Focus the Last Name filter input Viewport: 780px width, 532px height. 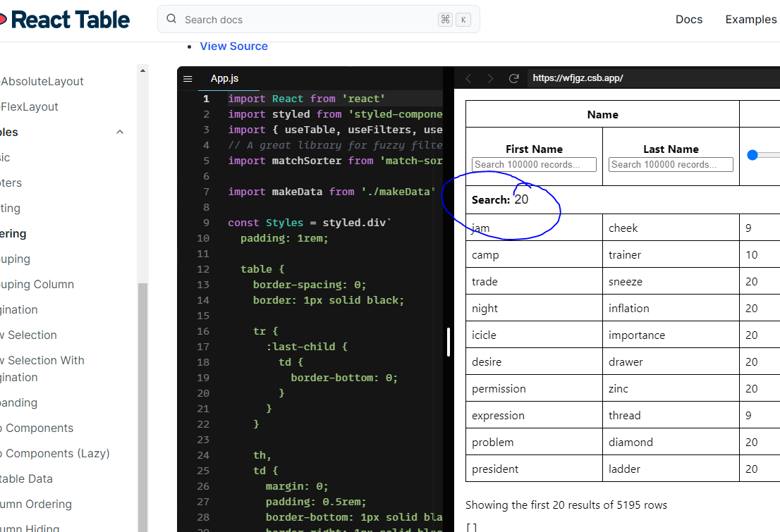(x=671, y=165)
